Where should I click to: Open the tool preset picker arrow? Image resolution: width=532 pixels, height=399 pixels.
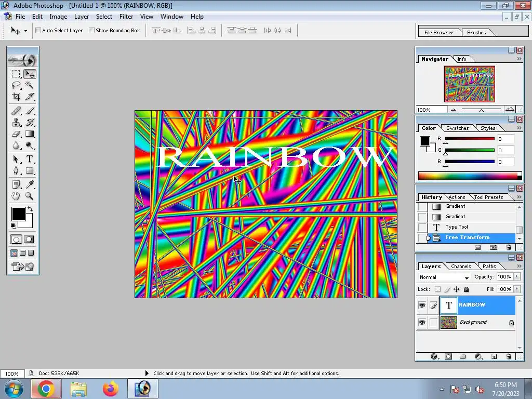(25, 31)
